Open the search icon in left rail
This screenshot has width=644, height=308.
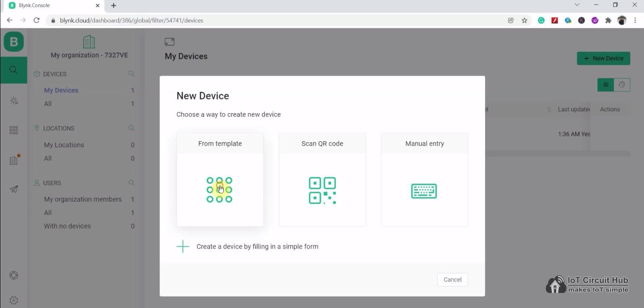(14, 70)
